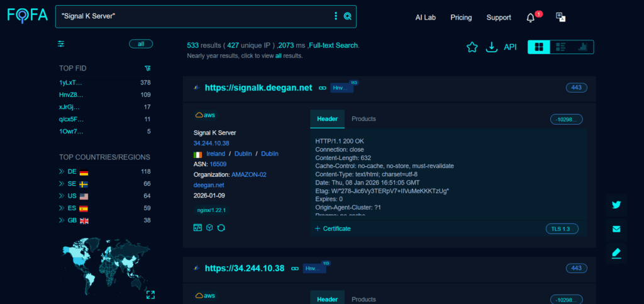Screen dimensions: 644x304
Task: Click TOP FID filter funnel icon
Action: pos(148,68)
